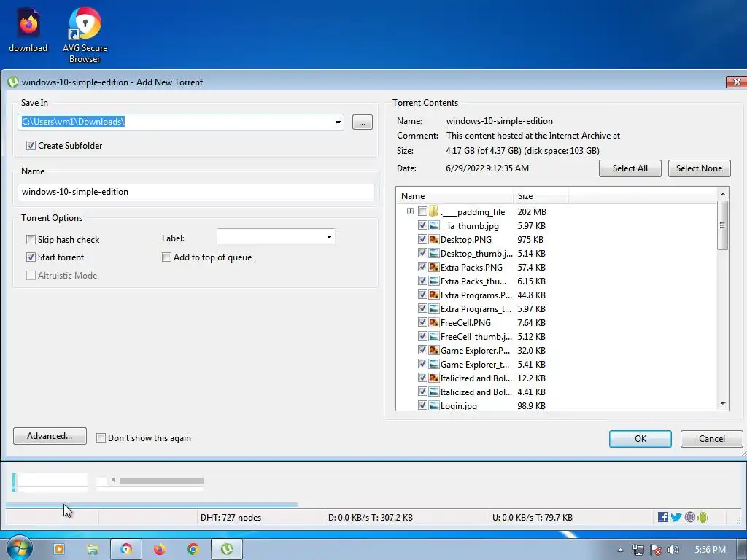Open the Windows Start menu
The width and height of the screenshot is (747, 560).
tap(19, 549)
